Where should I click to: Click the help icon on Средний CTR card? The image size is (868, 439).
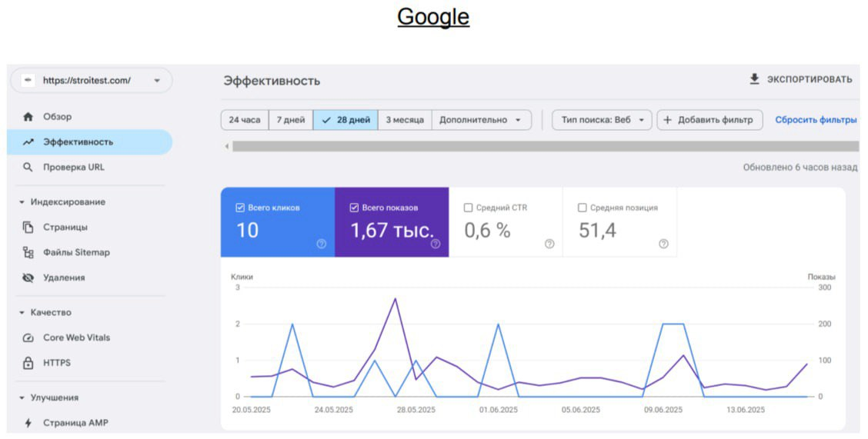tap(549, 244)
